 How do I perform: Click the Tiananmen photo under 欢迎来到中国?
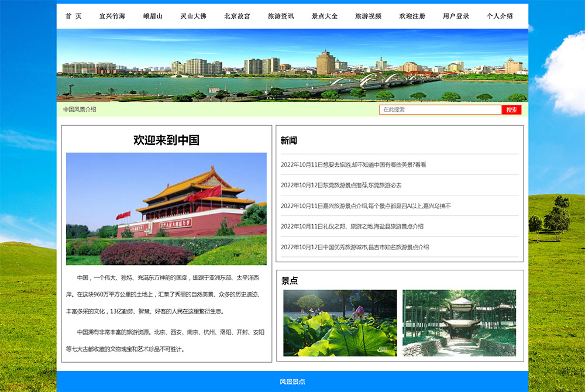point(166,209)
